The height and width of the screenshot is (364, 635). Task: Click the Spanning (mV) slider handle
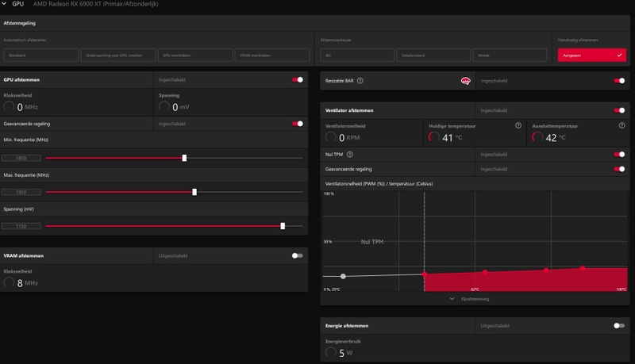(283, 226)
